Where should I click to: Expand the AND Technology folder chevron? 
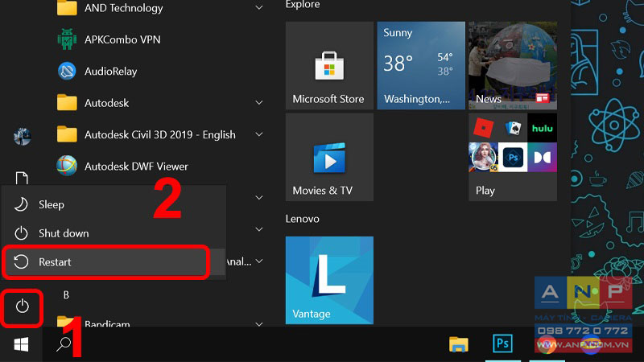point(259,7)
